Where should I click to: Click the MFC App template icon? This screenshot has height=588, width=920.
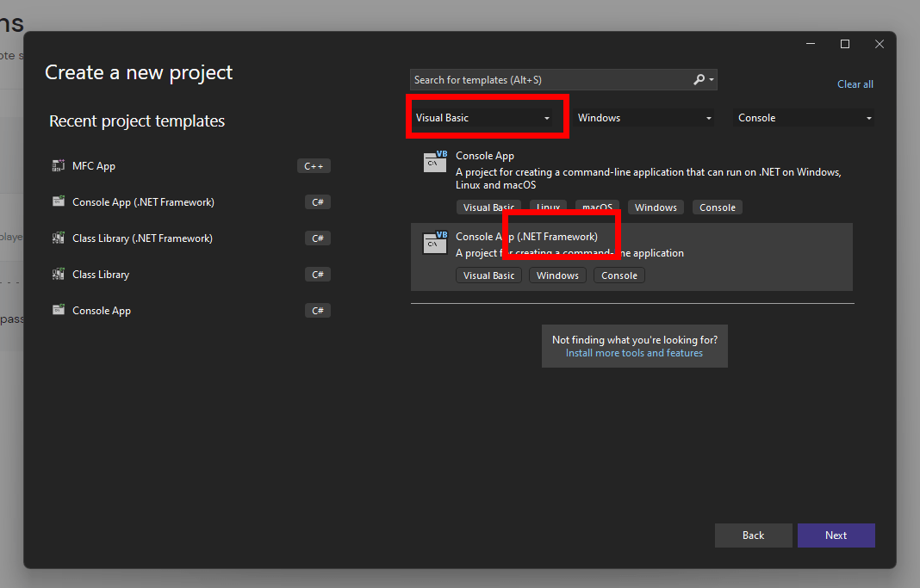coord(58,166)
